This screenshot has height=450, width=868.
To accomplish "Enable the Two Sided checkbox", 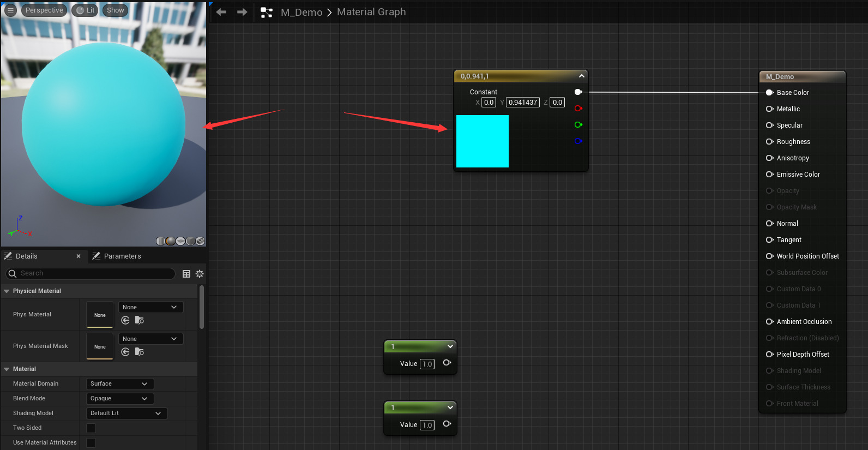I will click(x=91, y=428).
